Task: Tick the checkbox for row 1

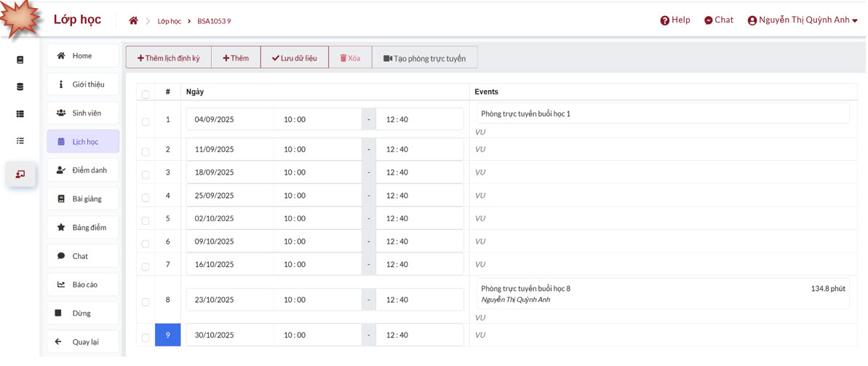Action: pyautogui.click(x=146, y=122)
